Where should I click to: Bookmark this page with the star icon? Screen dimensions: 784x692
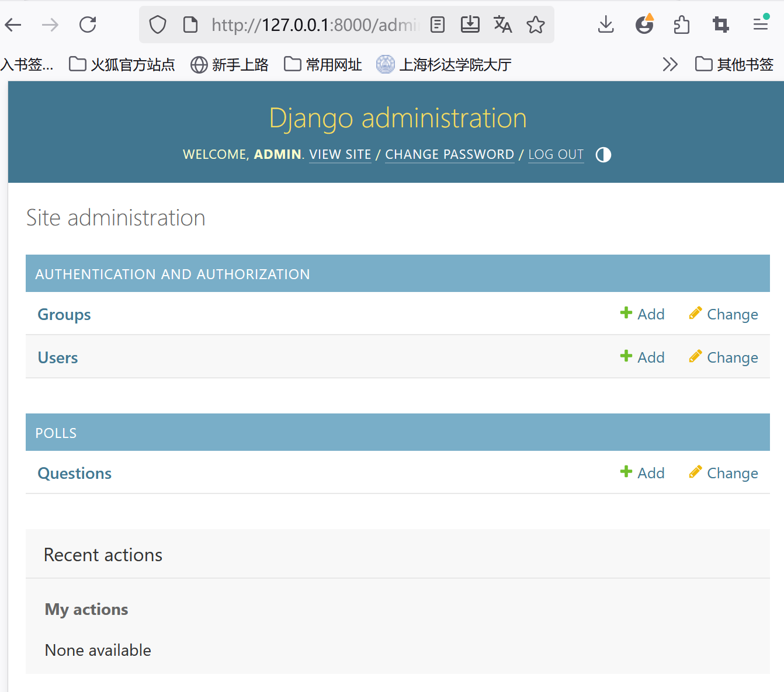[536, 25]
